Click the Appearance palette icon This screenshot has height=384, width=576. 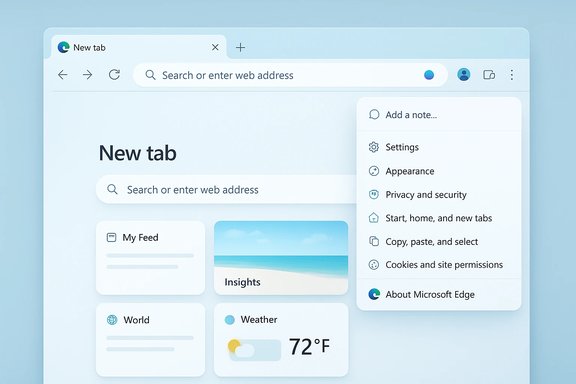[374, 171]
